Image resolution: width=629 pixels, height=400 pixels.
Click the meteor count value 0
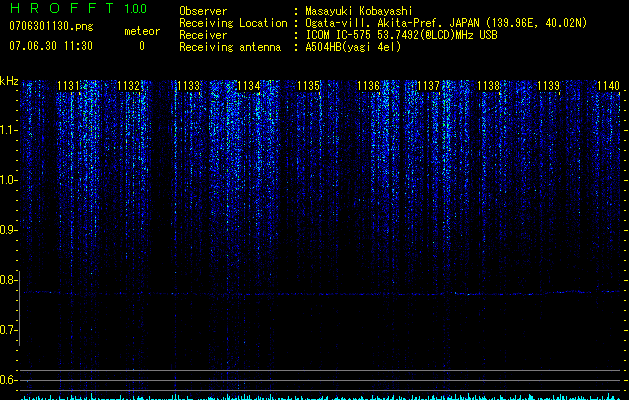click(x=142, y=46)
